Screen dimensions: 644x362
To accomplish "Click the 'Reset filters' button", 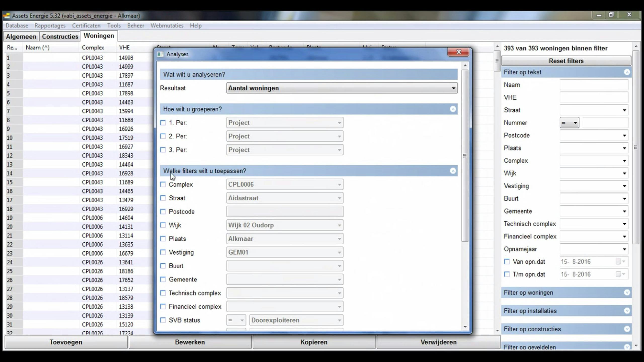I will pyautogui.click(x=566, y=61).
